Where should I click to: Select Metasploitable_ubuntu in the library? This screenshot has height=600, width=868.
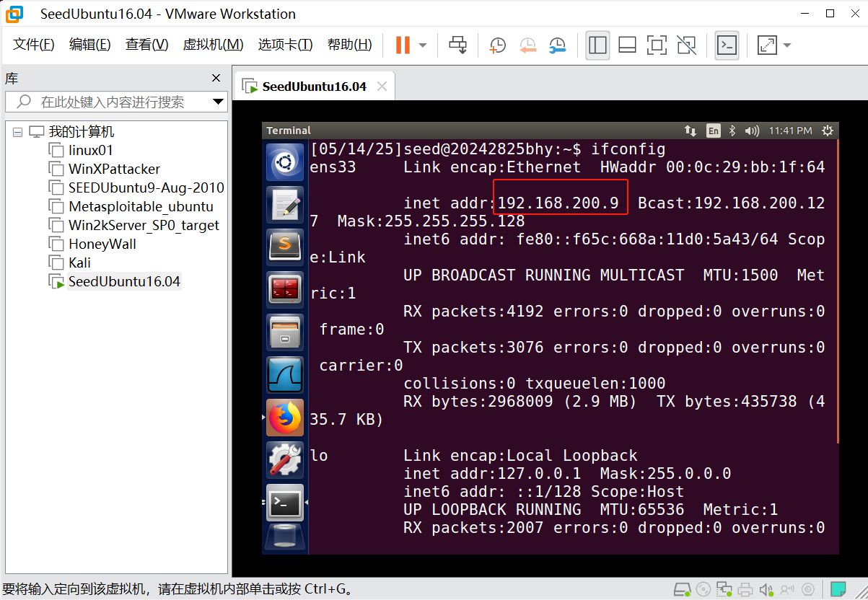tap(141, 207)
